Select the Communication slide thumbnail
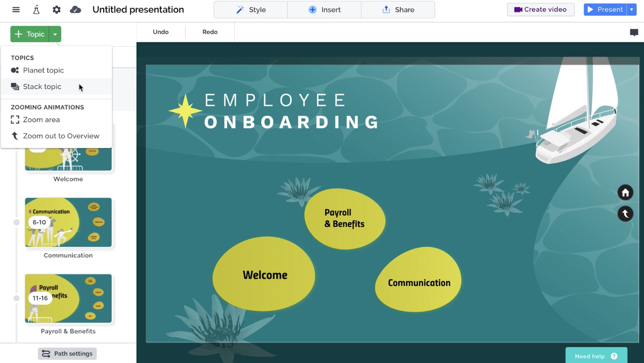Screen dimensions: 644x363 [x=68, y=222]
